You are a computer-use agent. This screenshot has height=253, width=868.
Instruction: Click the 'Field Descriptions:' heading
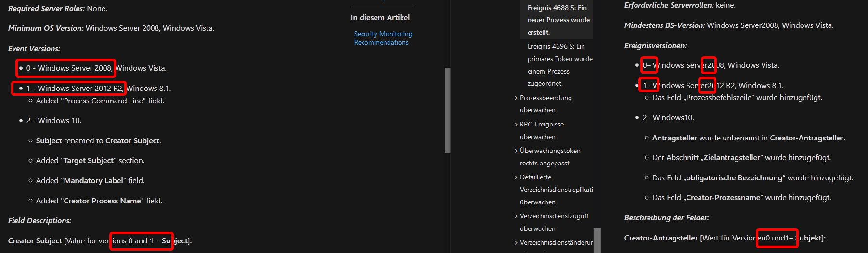40,221
